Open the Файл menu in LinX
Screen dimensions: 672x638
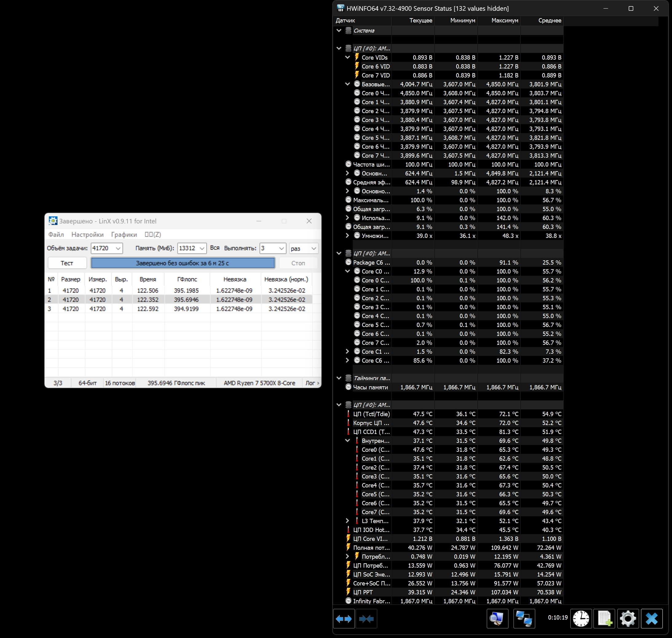pos(56,235)
